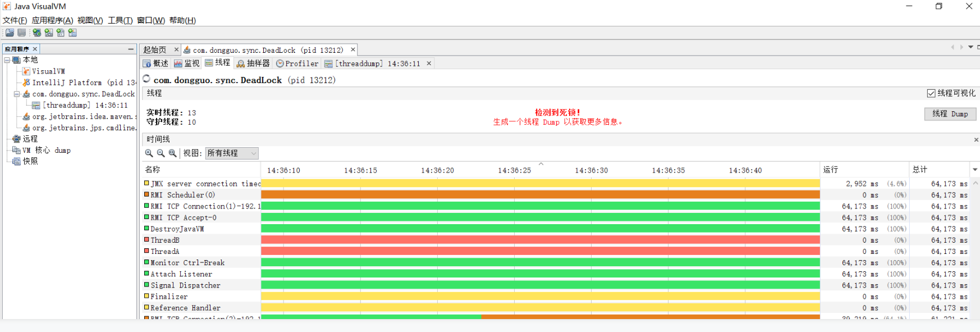Click the 远程 remote icon
Image resolution: width=980 pixels, height=332 pixels.
point(17,139)
